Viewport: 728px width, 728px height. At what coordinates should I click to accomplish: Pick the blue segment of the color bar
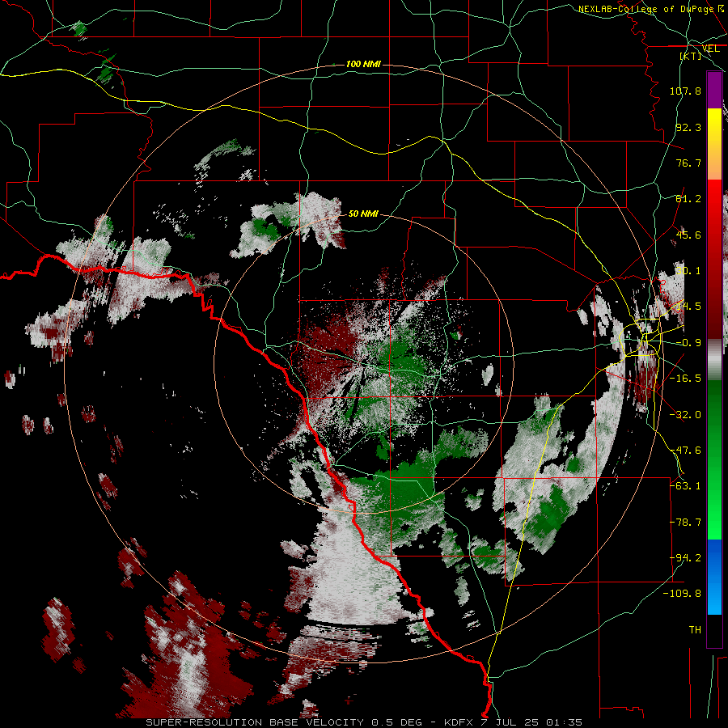point(714,577)
